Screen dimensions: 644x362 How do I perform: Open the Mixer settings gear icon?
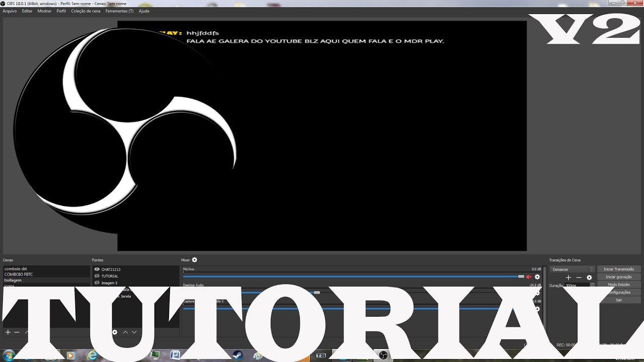[195, 260]
